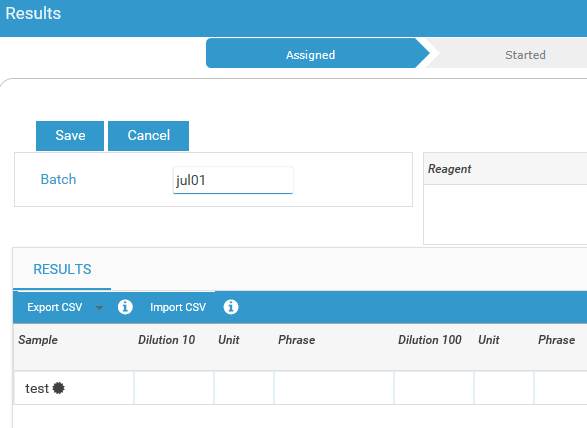Click first Unit cell in test row
The height and width of the screenshot is (428, 587).
244,388
